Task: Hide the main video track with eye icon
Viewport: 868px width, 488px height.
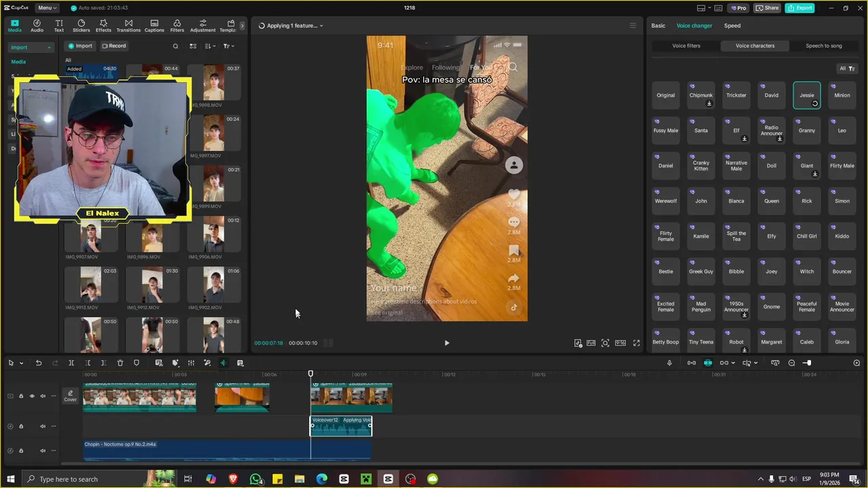Action: click(31, 396)
